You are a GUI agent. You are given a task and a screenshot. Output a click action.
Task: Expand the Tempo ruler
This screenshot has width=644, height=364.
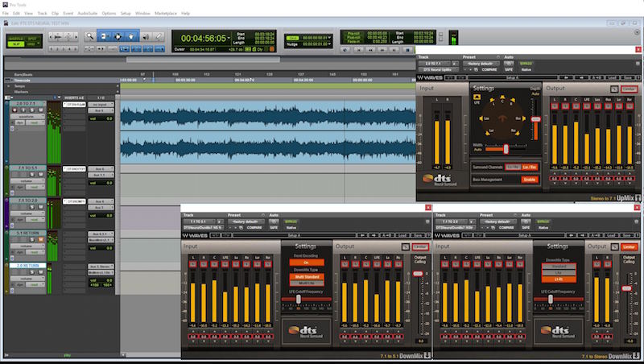[x=9, y=86]
